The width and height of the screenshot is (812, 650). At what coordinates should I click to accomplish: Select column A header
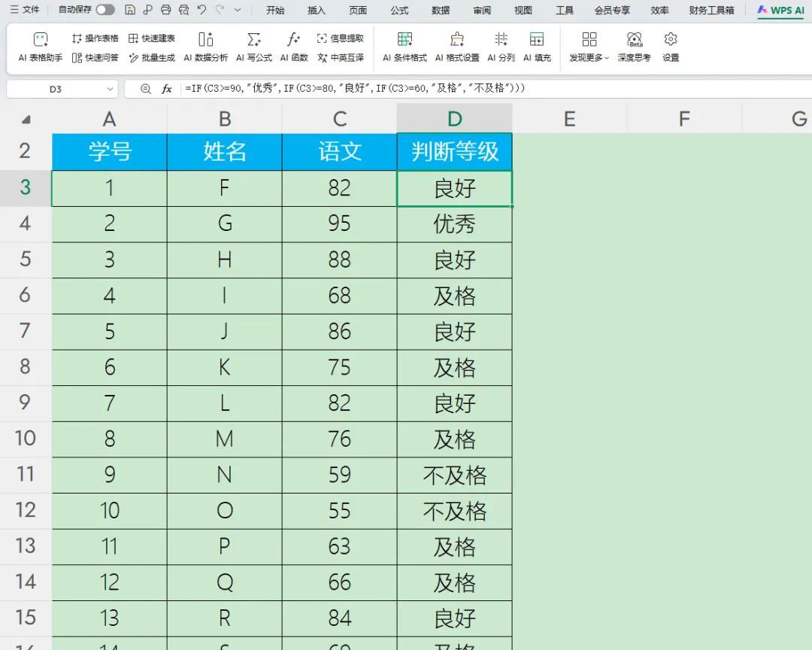(109, 119)
